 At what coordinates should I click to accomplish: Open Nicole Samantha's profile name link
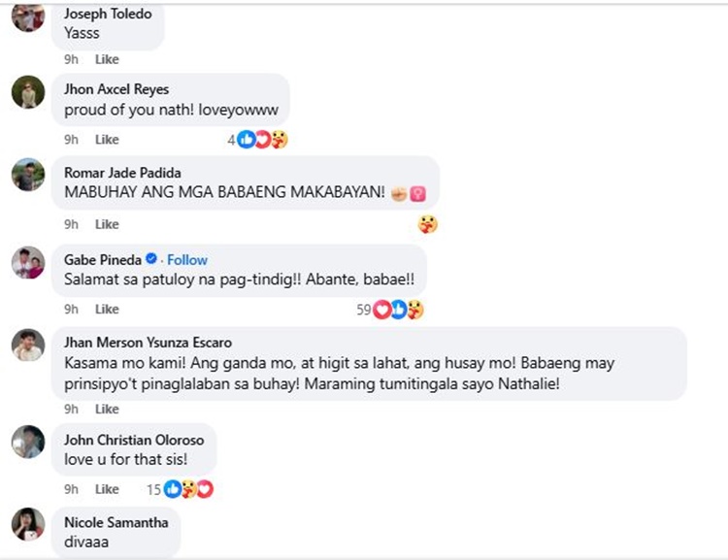pyautogui.click(x=116, y=522)
